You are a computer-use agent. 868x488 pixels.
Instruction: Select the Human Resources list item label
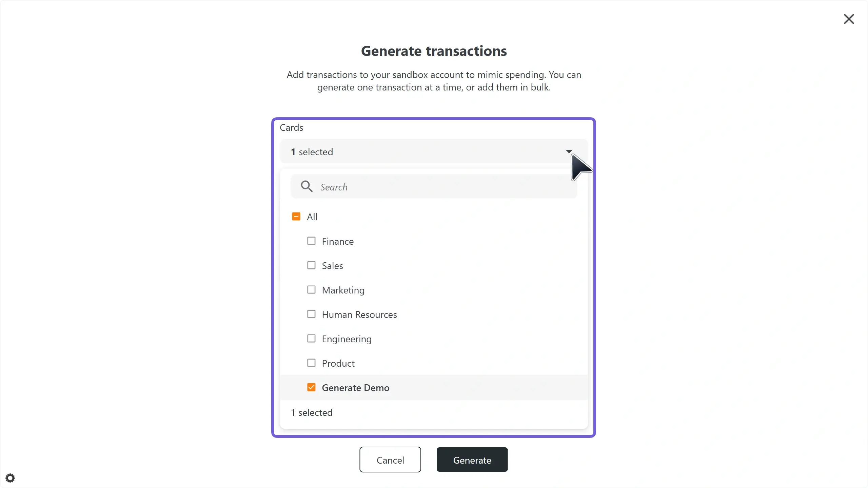pos(359,315)
